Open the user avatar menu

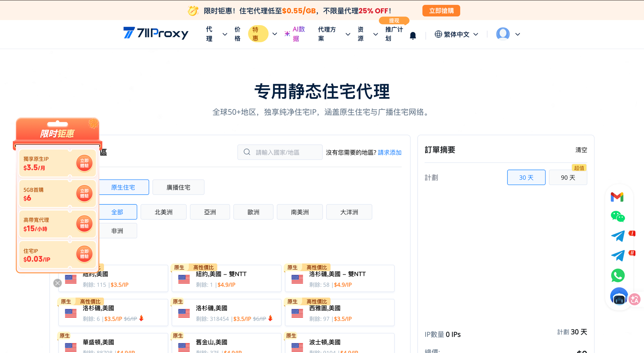[x=503, y=34]
